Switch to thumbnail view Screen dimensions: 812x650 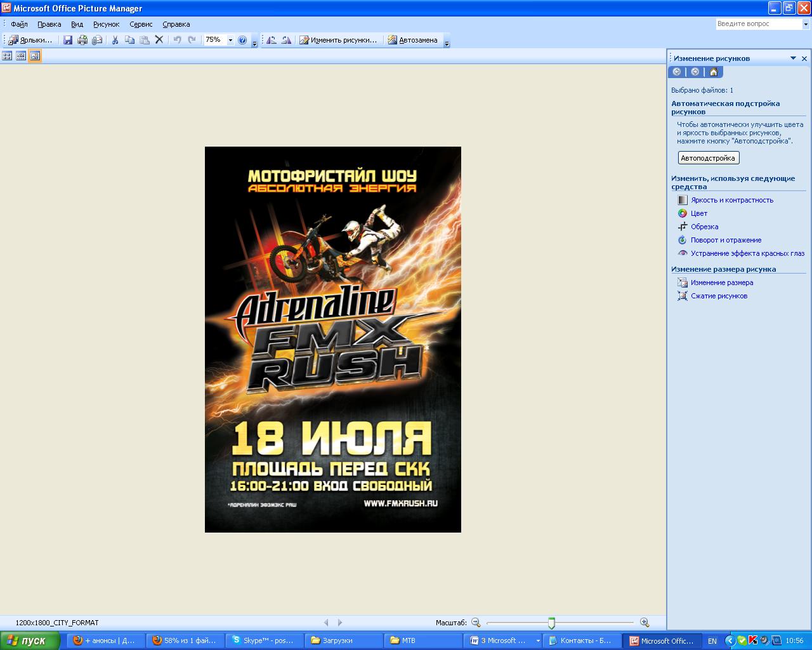click(7, 56)
